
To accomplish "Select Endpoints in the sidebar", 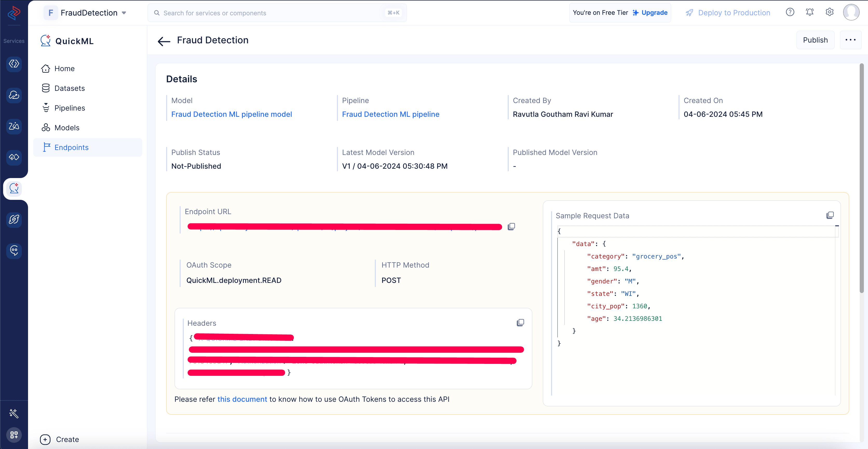I will click(x=88, y=147).
